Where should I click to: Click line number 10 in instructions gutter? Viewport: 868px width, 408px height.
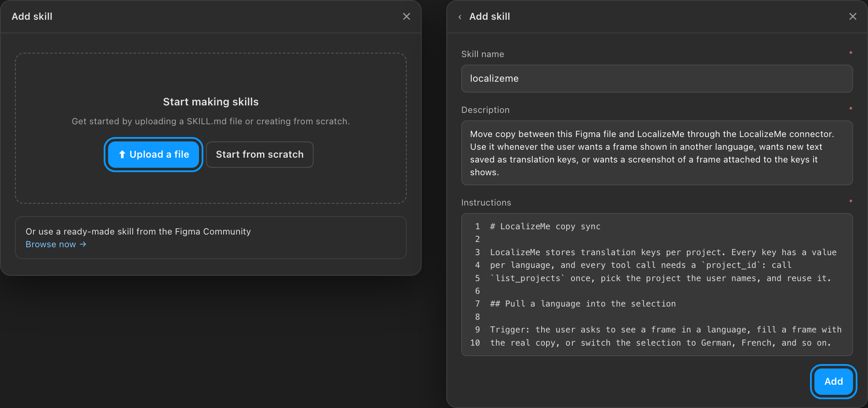(475, 343)
